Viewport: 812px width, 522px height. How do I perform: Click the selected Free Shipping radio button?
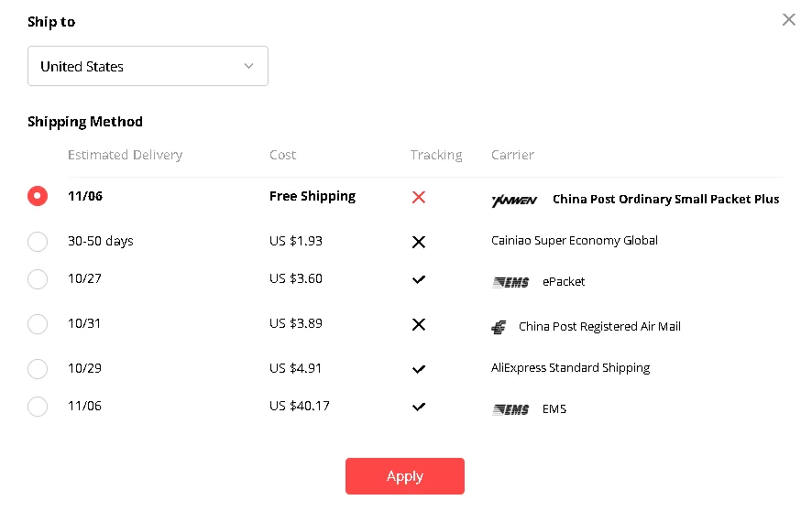pyautogui.click(x=38, y=196)
